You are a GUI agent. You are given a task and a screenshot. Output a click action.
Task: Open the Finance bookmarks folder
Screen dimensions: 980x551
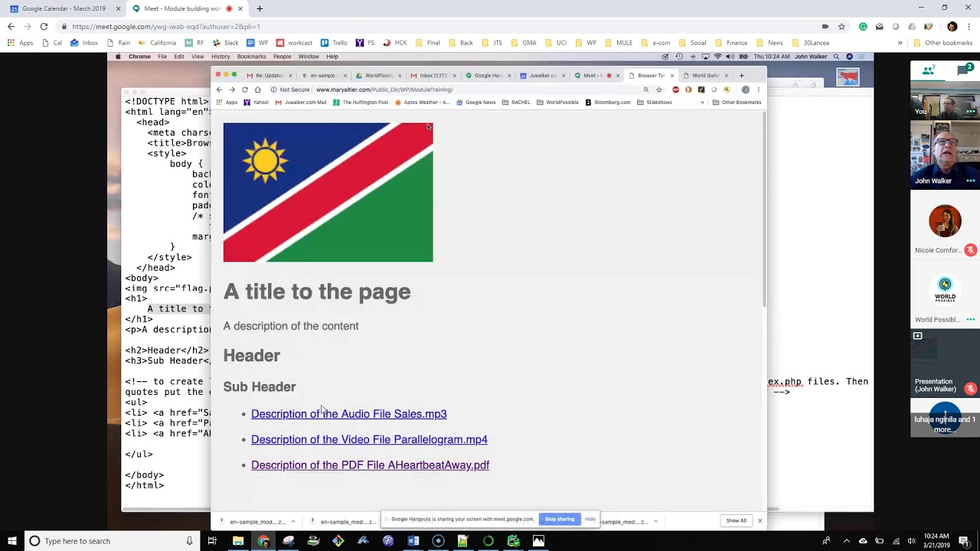click(730, 43)
